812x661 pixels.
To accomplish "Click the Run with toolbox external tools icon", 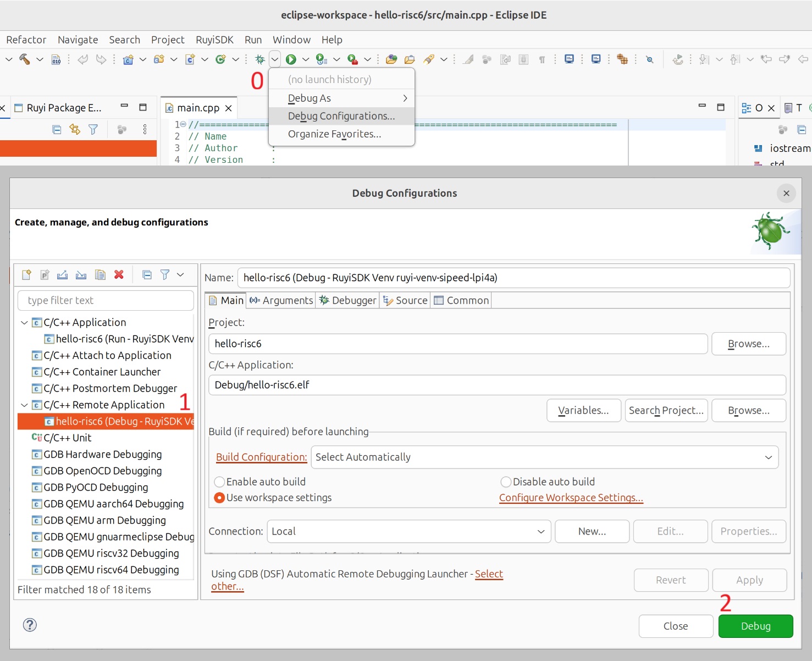I will (x=352, y=59).
